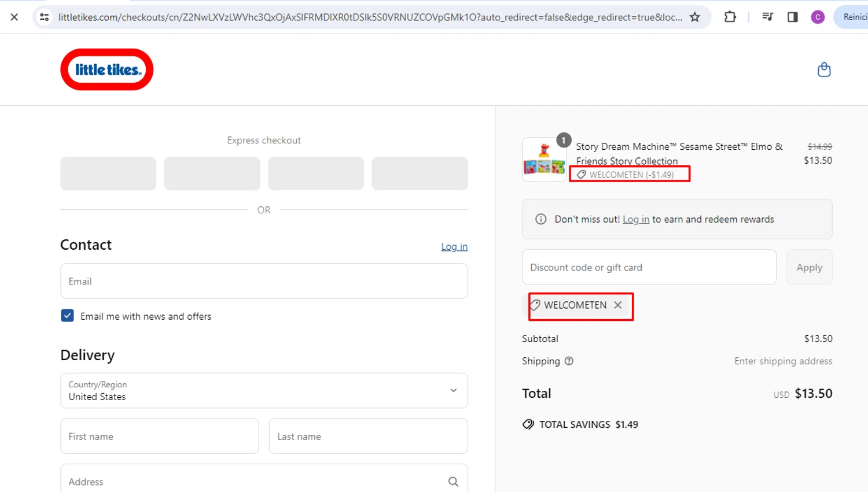This screenshot has height=492, width=868.
Task: Open the media control playlist icon
Action: (x=768, y=17)
